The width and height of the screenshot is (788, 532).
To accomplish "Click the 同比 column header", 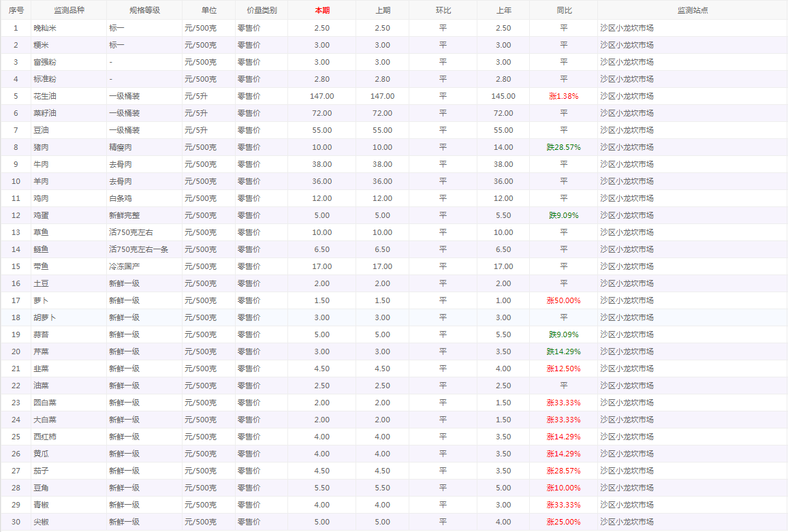I will click(x=563, y=10).
